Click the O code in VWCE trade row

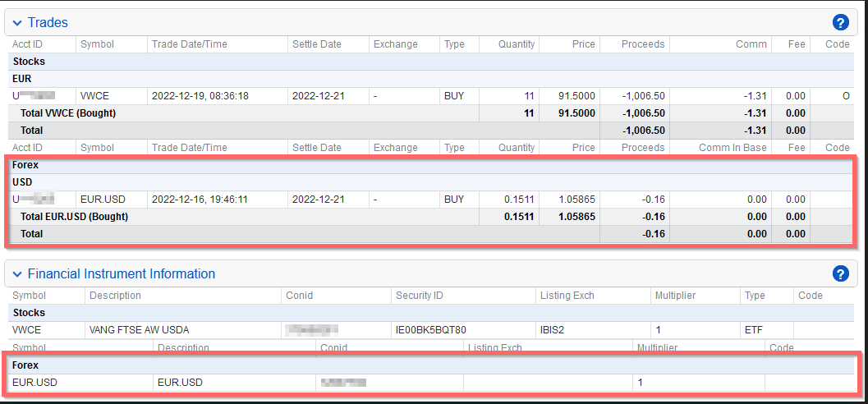click(845, 96)
